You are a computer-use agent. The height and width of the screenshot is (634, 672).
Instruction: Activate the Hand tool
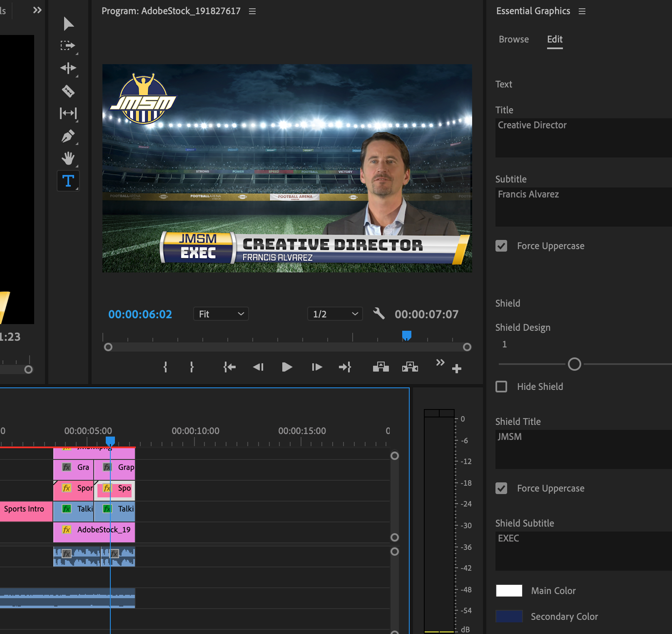pyautogui.click(x=68, y=158)
